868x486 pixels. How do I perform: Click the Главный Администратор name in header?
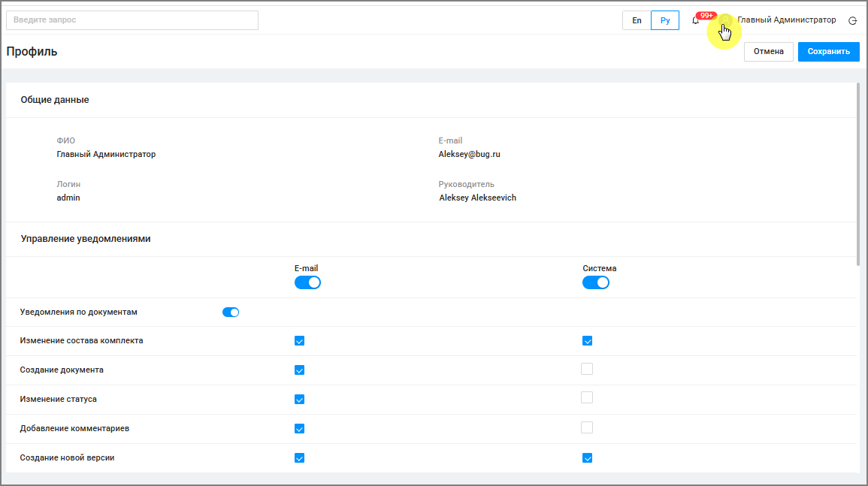786,20
